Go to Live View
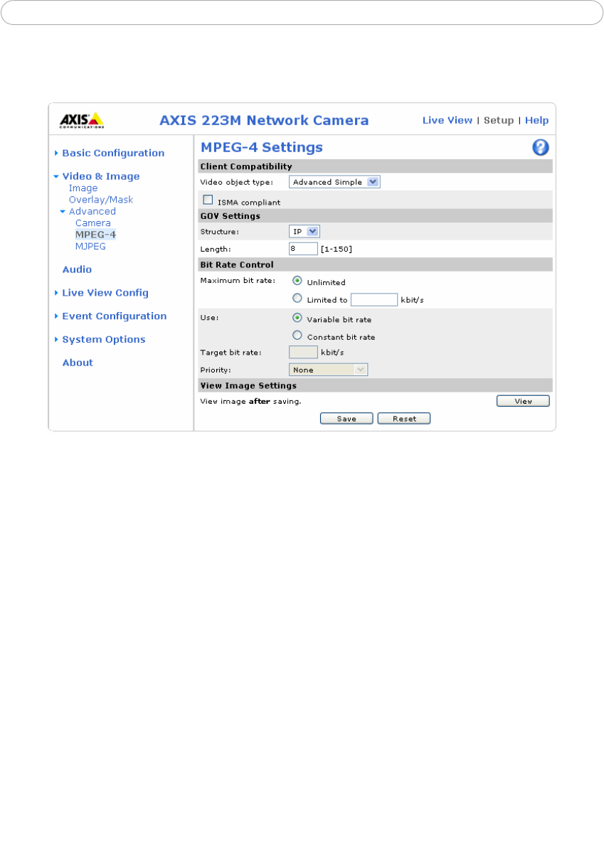The width and height of the screenshot is (604, 868). click(447, 120)
